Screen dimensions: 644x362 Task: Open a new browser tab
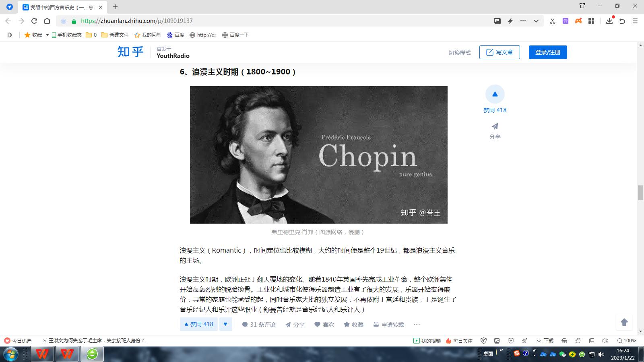[x=115, y=7]
